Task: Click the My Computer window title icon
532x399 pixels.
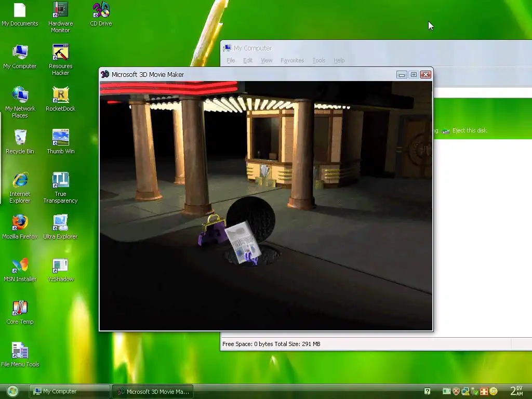Action: 227,48
